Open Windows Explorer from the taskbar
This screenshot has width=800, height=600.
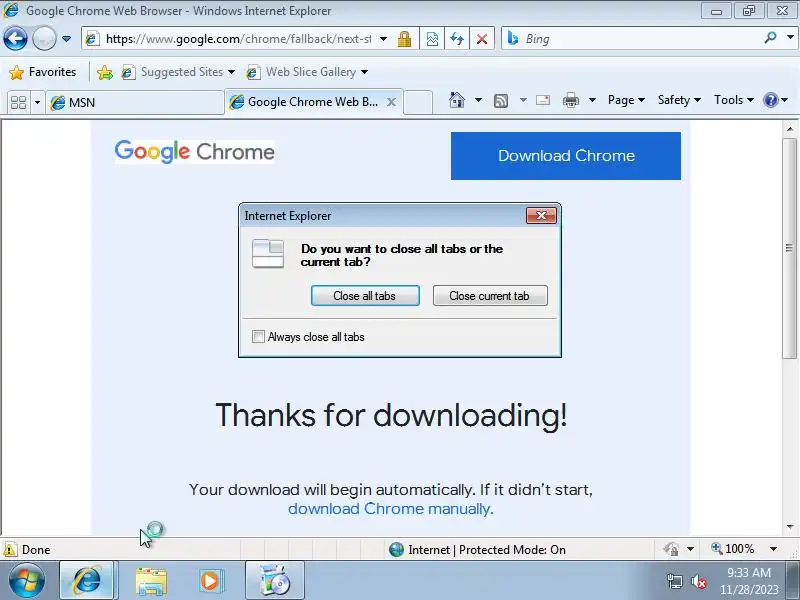[151, 581]
